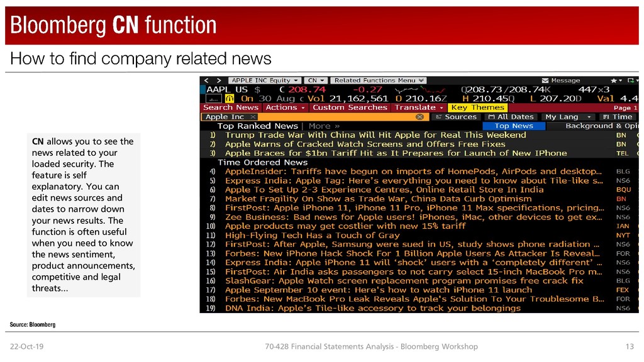Open the Actions dropdown
This screenshot has height=362, width=644.
click(x=285, y=107)
